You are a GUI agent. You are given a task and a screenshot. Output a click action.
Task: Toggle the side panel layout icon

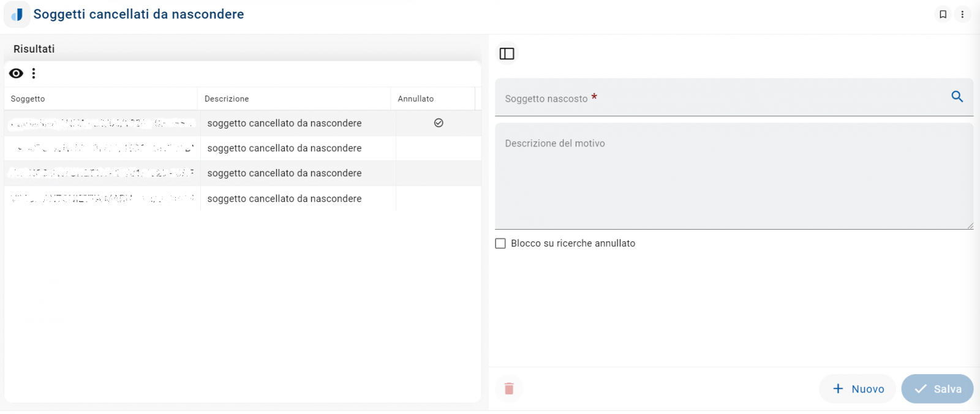tap(507, 54)
